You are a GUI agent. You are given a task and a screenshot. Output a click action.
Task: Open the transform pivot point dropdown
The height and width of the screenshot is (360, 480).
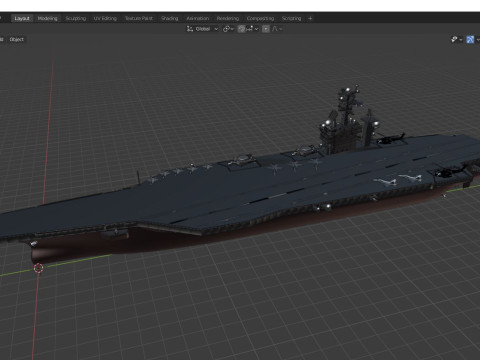228,29
